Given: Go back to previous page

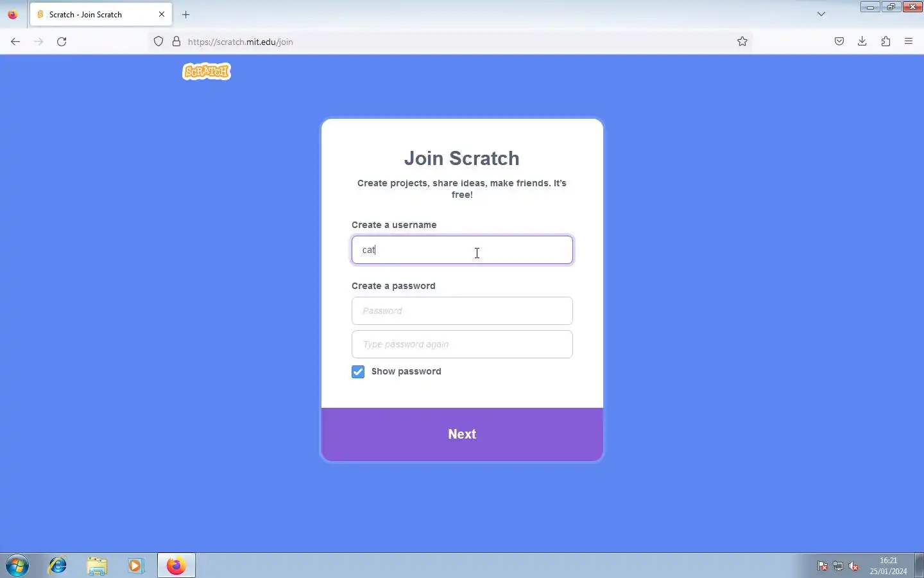Looking at the screenshot, I should (15, 42).
